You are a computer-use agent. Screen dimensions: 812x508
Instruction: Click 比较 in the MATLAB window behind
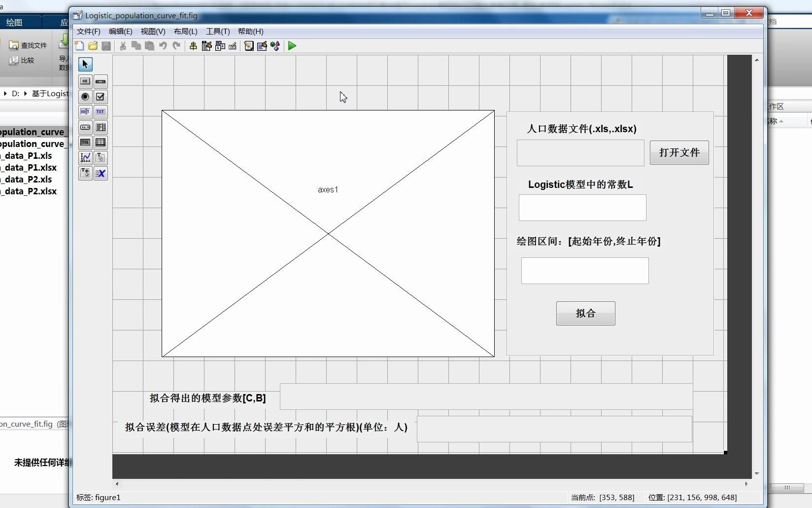click(22, 60)
